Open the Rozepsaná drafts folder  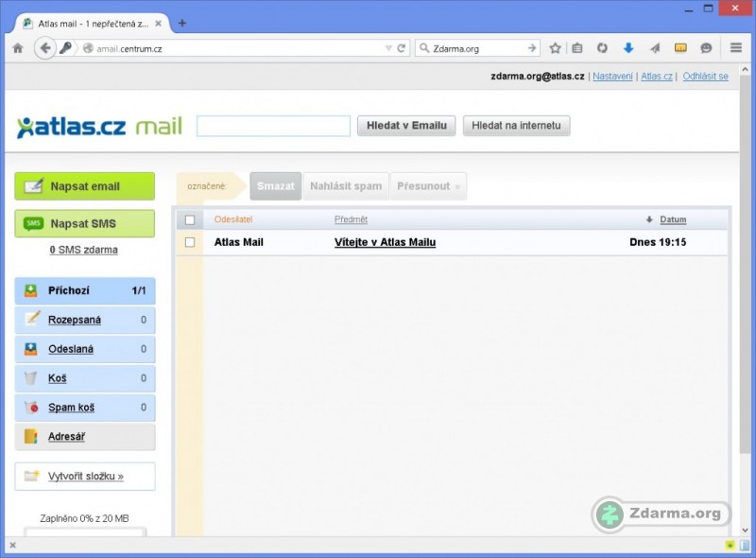click(x=85, y=320)
